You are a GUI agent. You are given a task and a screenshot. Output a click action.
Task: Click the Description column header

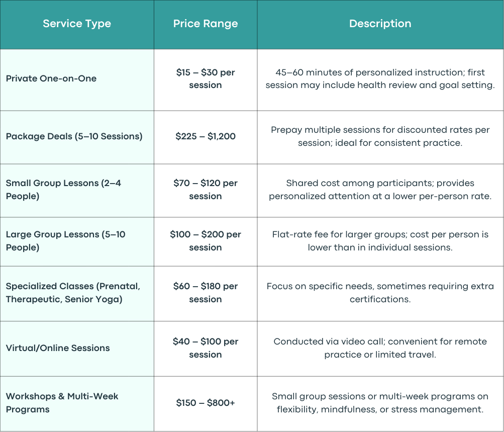380,24
